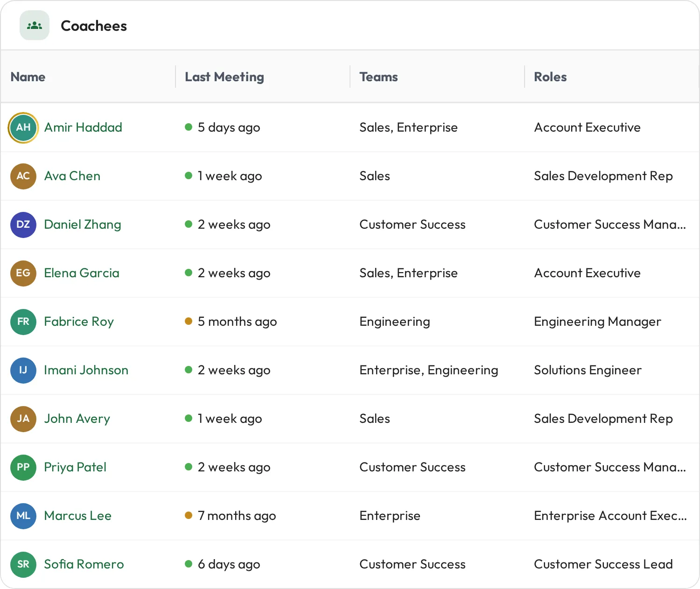
Task: Click Elena Garcia's "Account Executive" role
Action: point(587,273)
